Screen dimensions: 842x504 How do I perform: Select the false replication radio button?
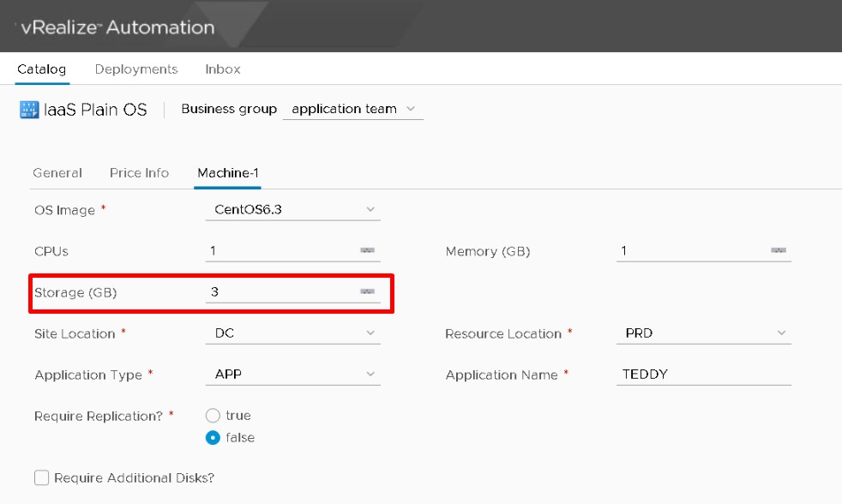[x=214, y=438]
